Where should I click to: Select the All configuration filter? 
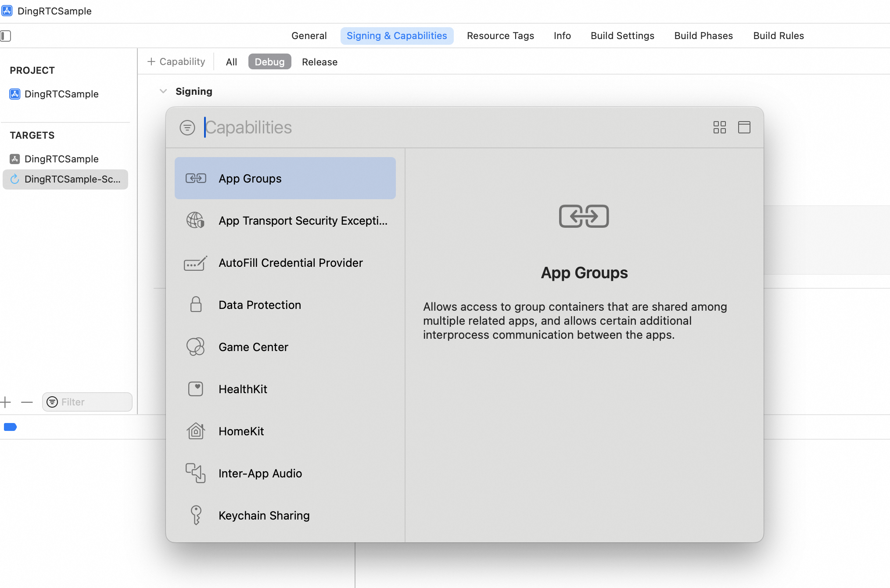pos(231,62)
